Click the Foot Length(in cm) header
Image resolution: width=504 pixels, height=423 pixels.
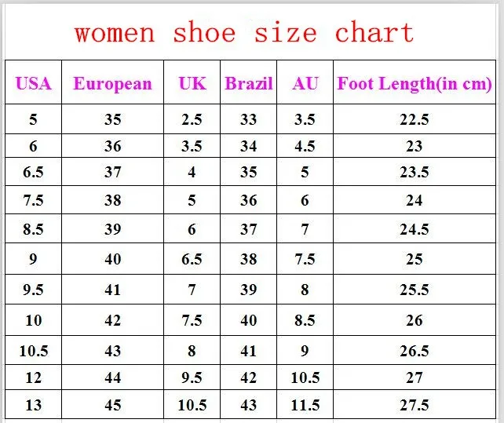point(415,82)
